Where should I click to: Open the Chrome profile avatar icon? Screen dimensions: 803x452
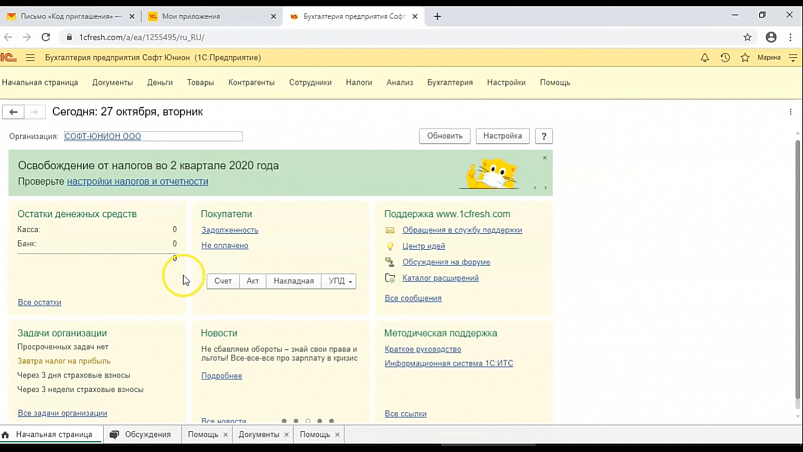[771, 37]
